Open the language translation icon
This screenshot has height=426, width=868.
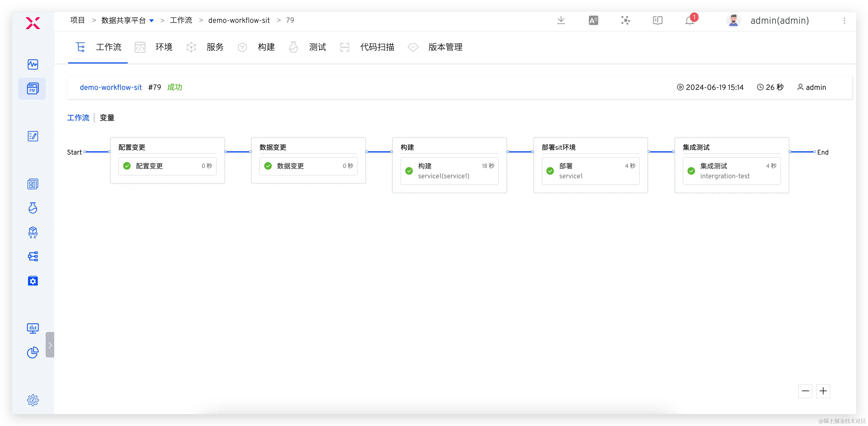tap(593, 20)
